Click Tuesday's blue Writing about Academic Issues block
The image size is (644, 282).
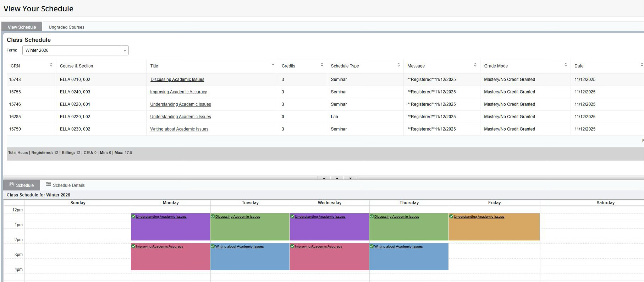click(x=250, y=259)
